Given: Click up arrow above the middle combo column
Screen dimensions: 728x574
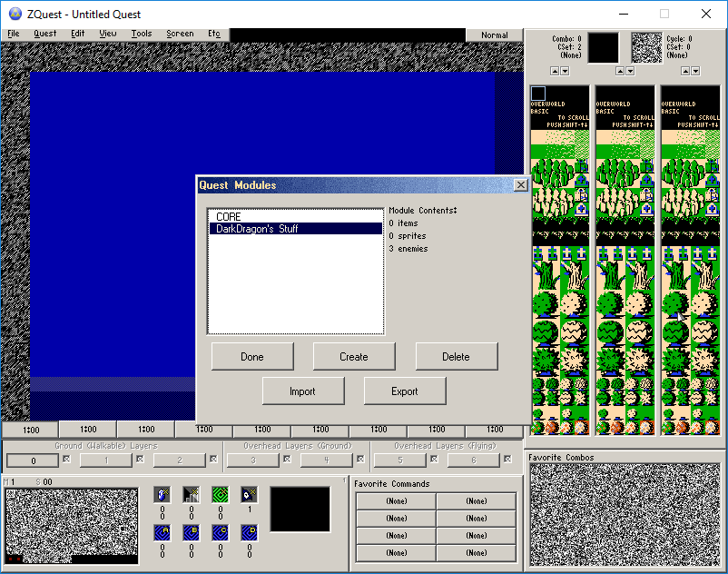Looking at the screenshot, I should coord(620,71).
